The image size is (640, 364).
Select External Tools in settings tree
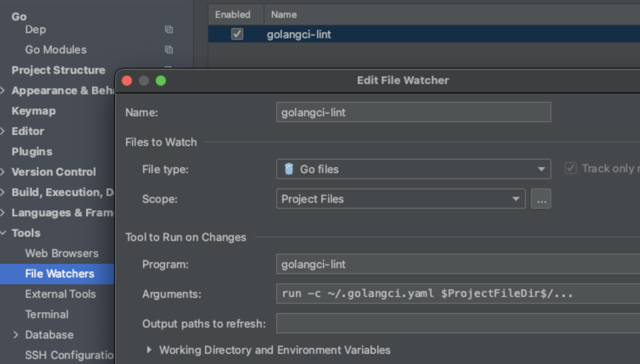pyautogui.click(x=61, y=294)
